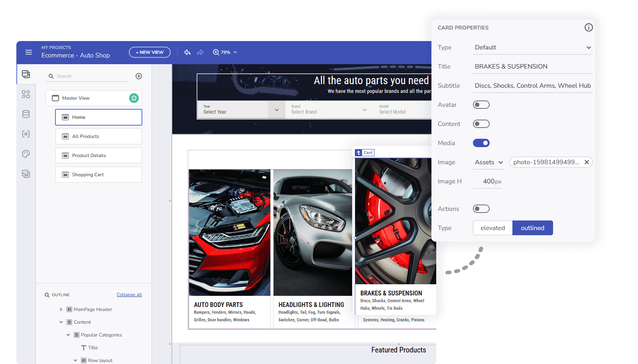
Task: Open the Data model panel
Action: coord(26,114)
